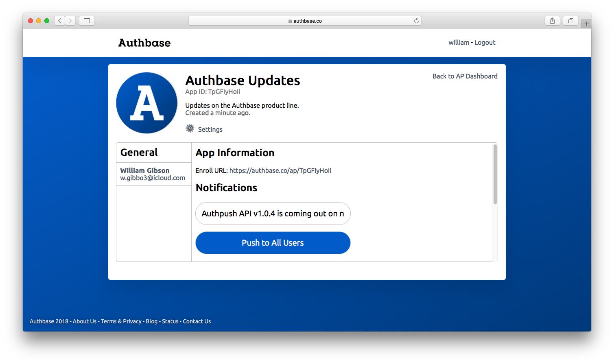Reload the page with the refresh icon
614x364 pixels.
pos(416,20)
